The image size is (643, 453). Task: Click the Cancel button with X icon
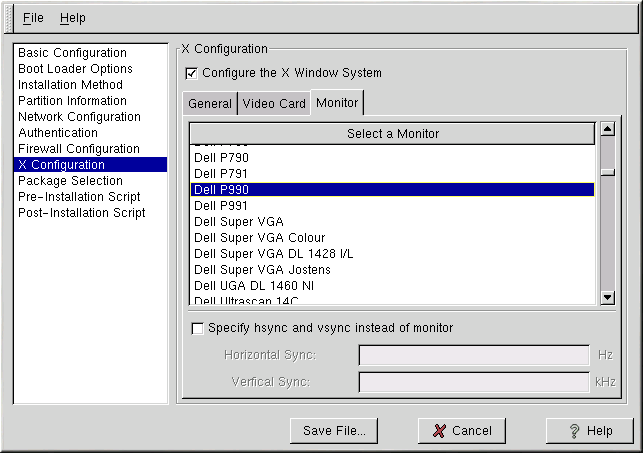[x=462, y=431]
